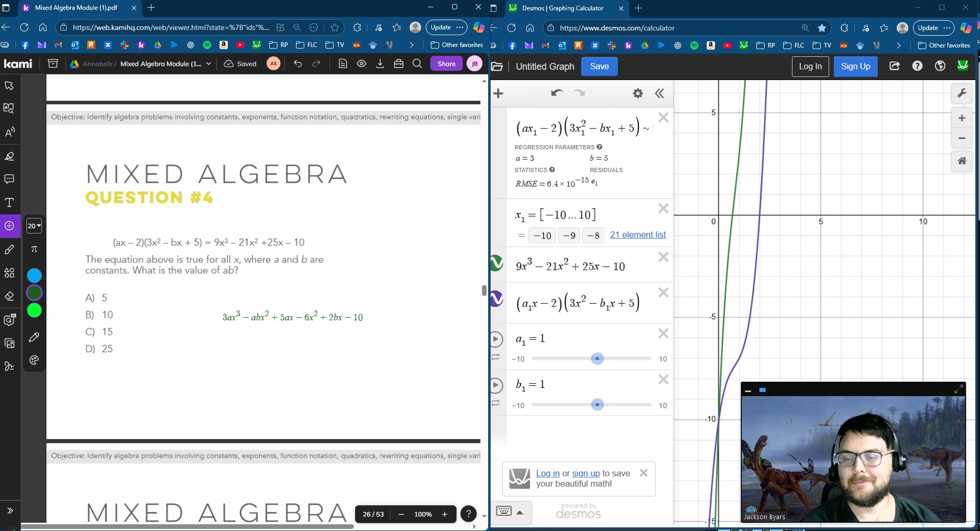The height and width of the screenshot is (531, 980).
Task: Show more bookmarks in Kami browser window
Action: coord(411,45)
